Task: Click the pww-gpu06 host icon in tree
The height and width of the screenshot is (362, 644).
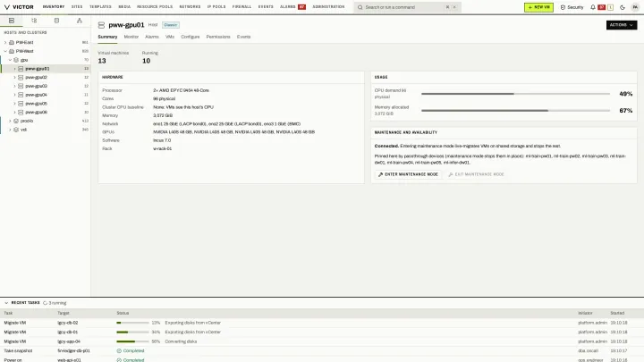Action: pyautogui.click(x=21, y=112)
